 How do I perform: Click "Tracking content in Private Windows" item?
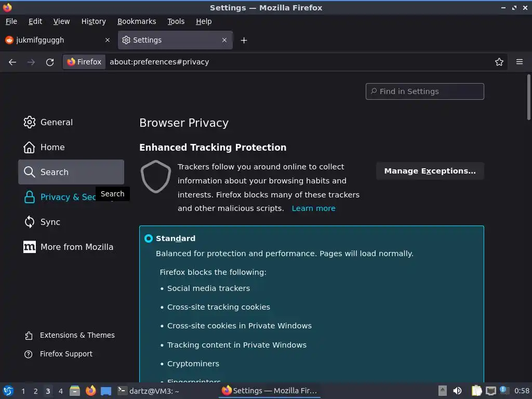point(237,345)
